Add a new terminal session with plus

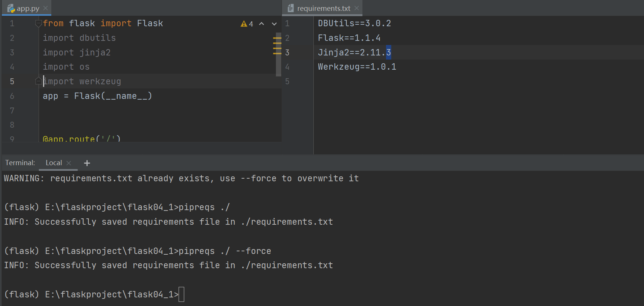(x=87, y=163)
